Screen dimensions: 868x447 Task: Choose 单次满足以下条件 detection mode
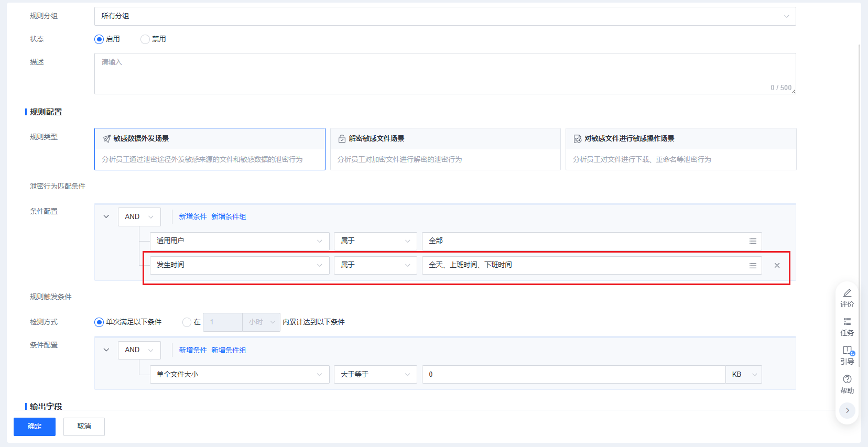pyautogui.click(x=99, y=322)
